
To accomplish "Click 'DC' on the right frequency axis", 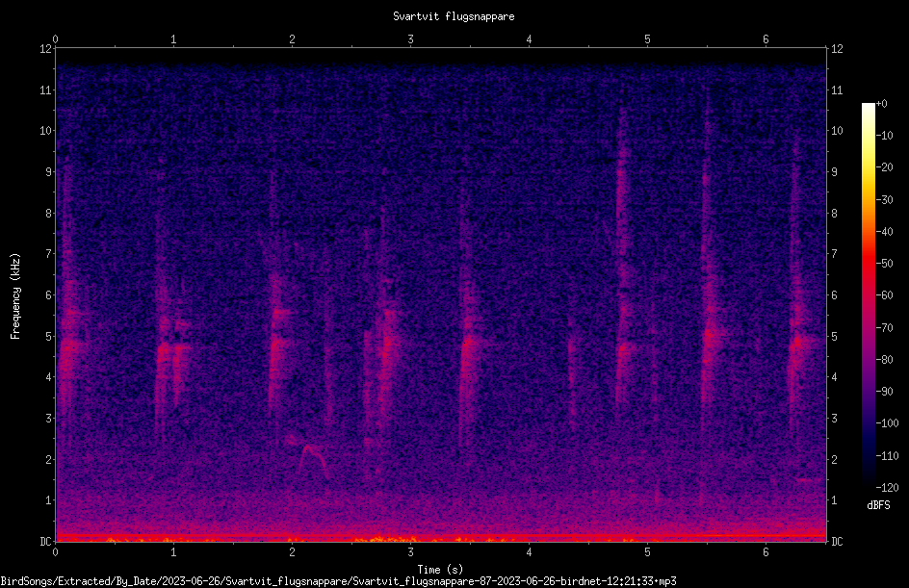I will pyautogui.click(x=837, y=542).
